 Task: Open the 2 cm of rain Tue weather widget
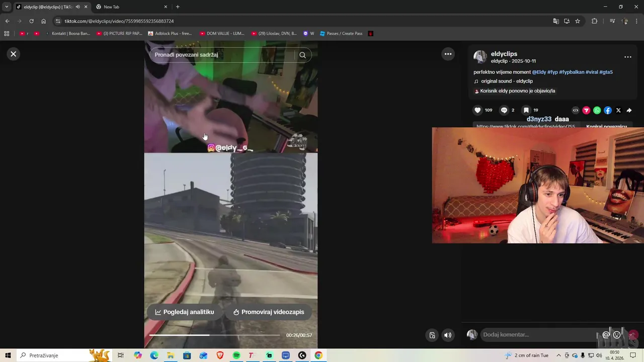point(527,355)
